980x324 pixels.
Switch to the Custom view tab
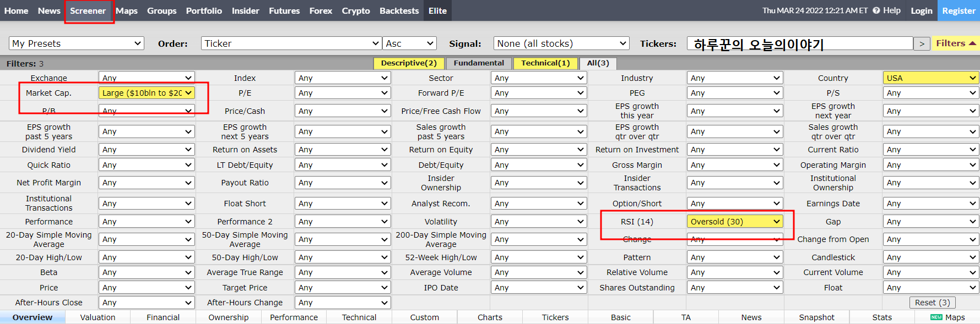point(425,317)
